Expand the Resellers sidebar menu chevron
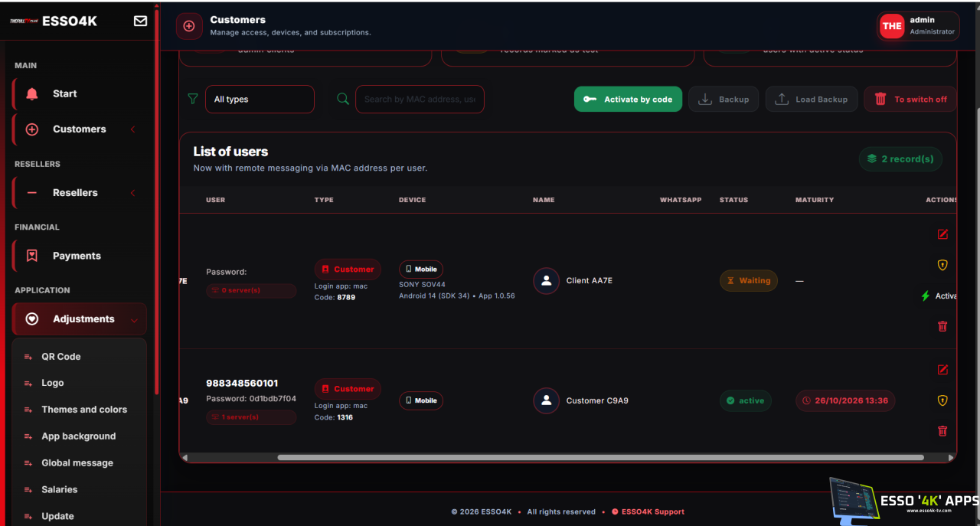The height and width of the screenshot is (526, 980). 132,193
